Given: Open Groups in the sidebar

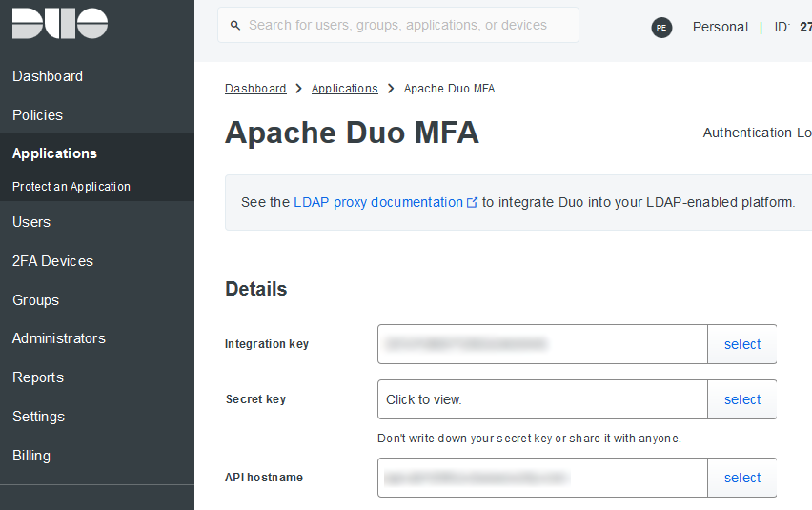Looking at the screenshot, I should [x=35, y=300].
